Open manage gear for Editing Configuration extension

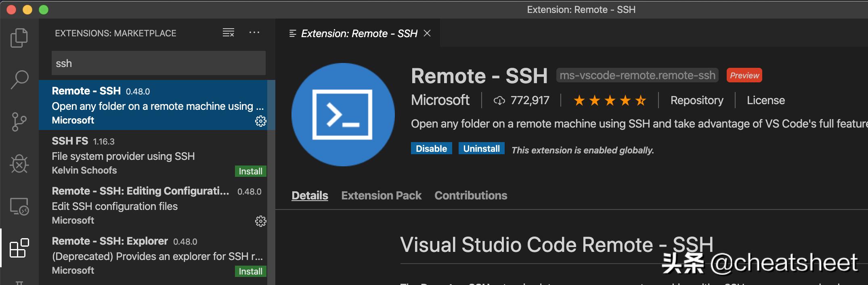[260, 221]
